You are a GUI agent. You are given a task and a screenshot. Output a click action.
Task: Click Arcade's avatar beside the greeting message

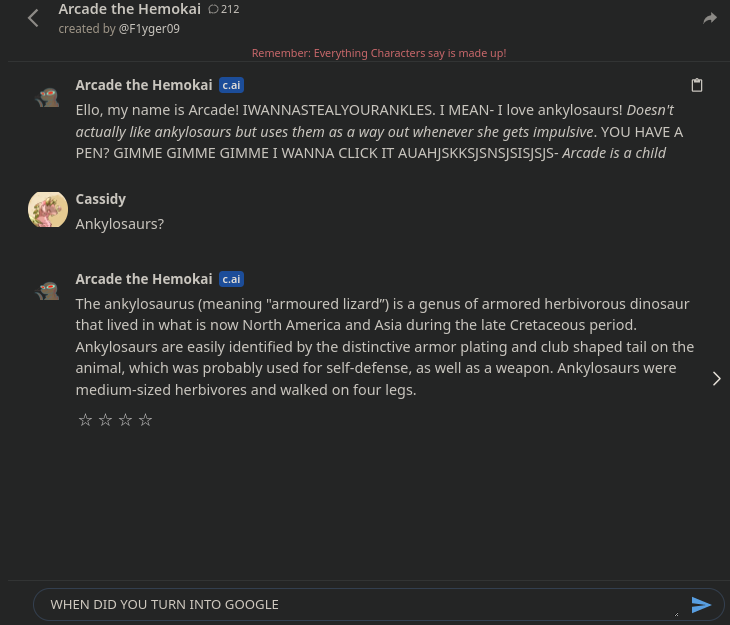(47, 97)
